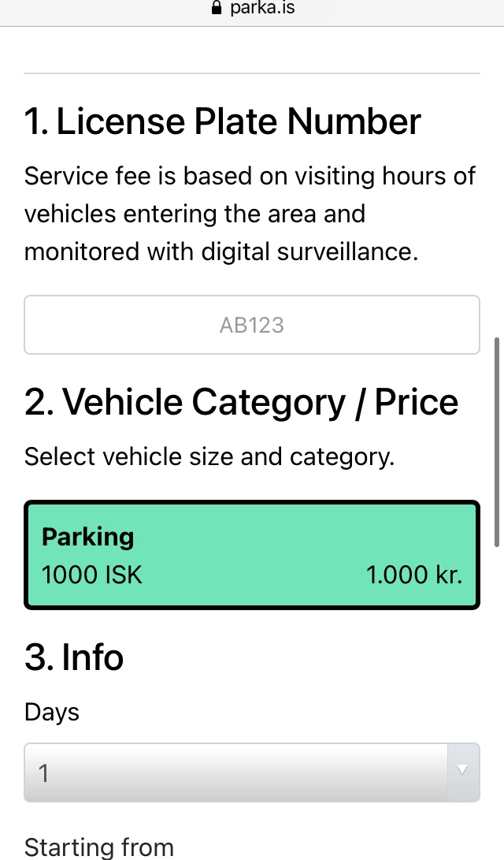Click the value 1 in Days select
Viewport: 504px width, 860px height.
point(44,773)
